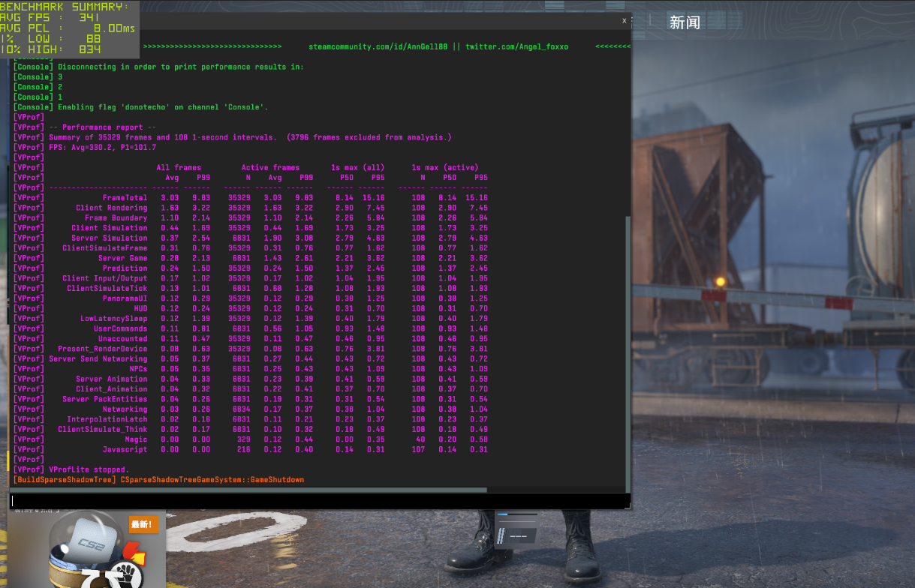The width and height of the screenshot is (915, 588).
Task: Click the steamcommunity.com/id/AnnGell88 text
Action: [378, 46]
